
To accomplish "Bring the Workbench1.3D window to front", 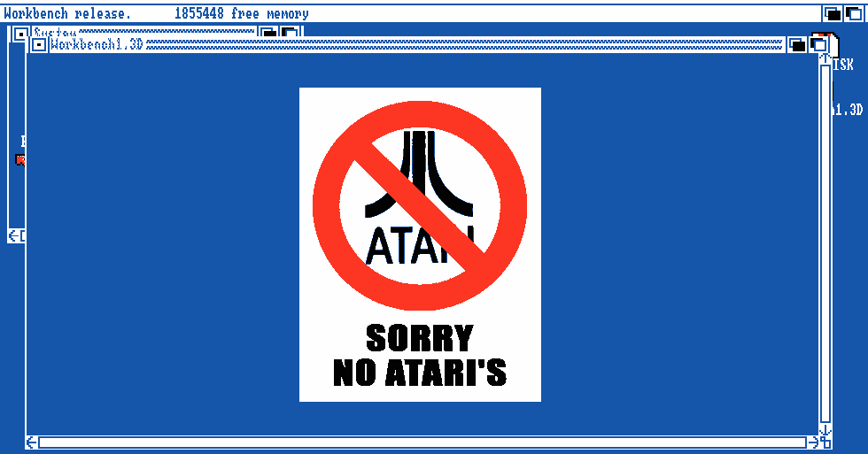I will pyautogui.click(x=818, y=44).
